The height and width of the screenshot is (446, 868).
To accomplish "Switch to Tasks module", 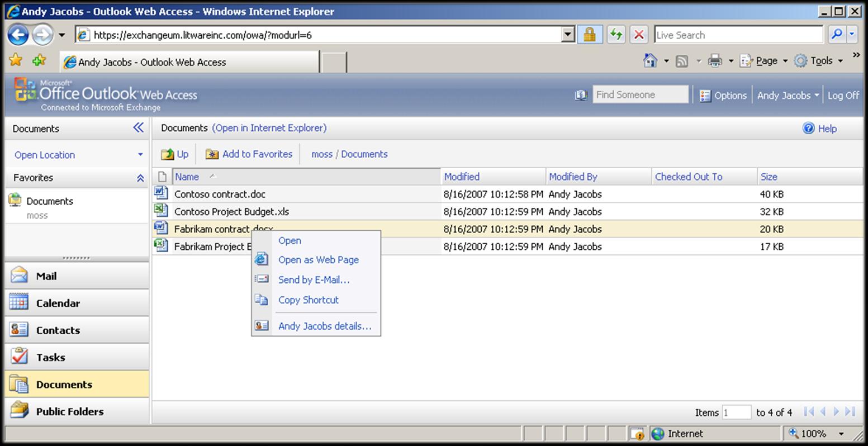I will tap(77, 357).
